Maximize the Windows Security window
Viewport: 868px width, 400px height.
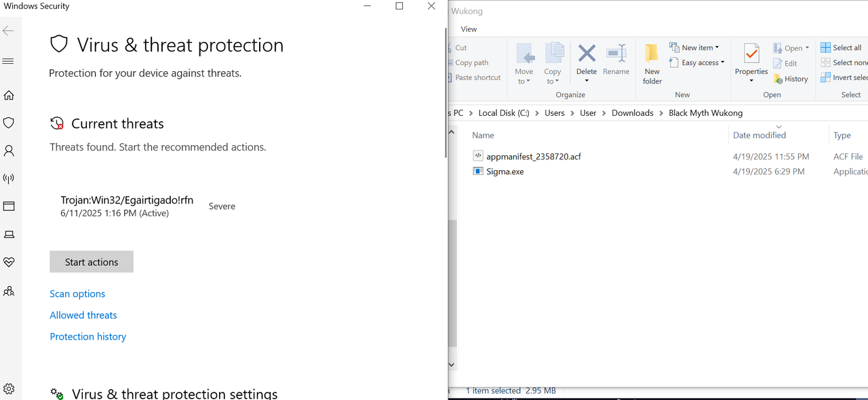[x=399, y=6]
